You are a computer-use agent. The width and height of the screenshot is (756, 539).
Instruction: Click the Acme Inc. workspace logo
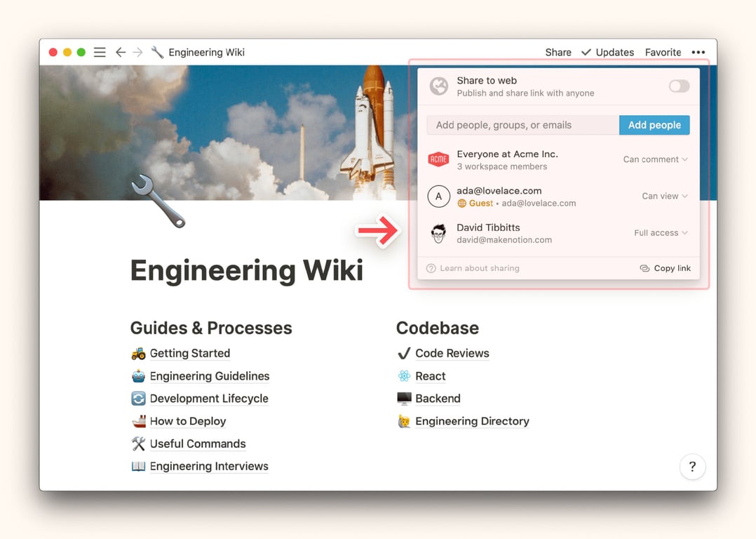click(438, 160)
